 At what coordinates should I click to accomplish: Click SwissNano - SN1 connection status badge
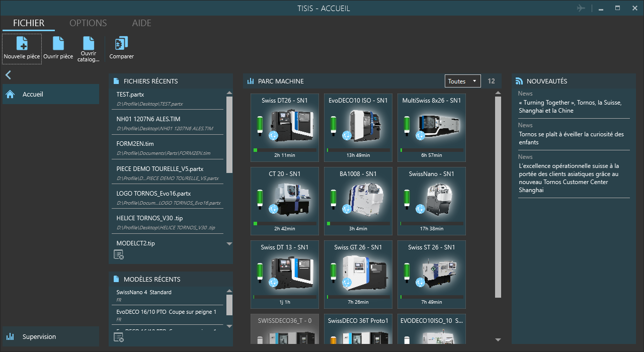pyautogui.click(x=420, y=209)
